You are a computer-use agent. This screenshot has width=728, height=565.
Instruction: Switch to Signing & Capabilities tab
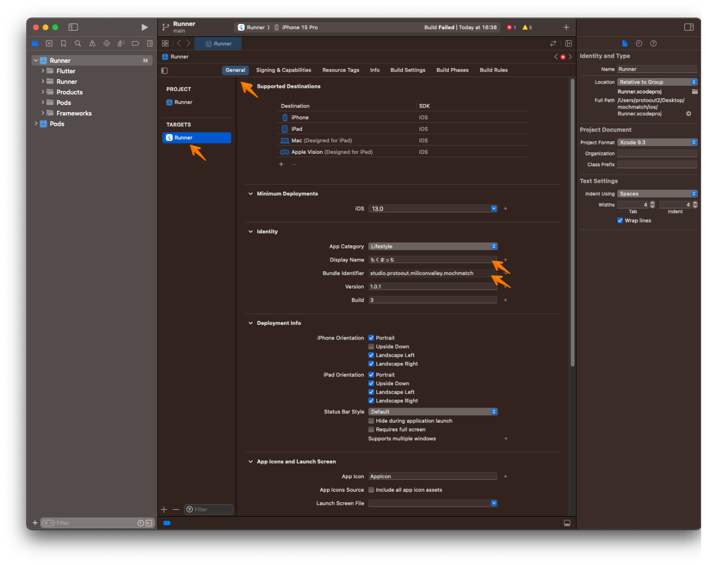[x=283, y=70]
